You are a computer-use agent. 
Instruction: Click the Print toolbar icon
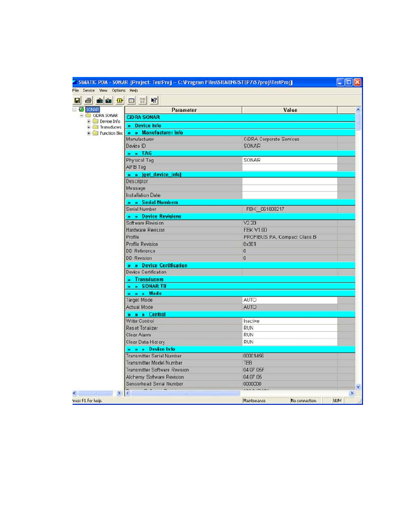point(88,100)
